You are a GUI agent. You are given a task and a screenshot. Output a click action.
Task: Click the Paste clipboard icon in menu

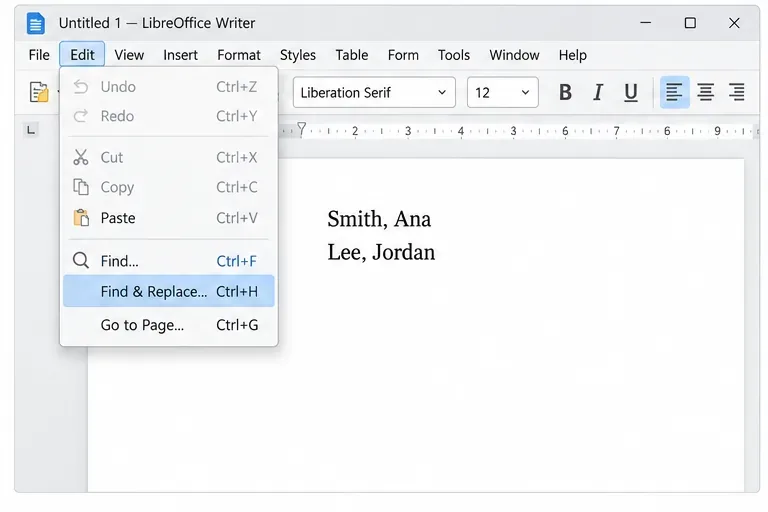[x=81, y=218]
